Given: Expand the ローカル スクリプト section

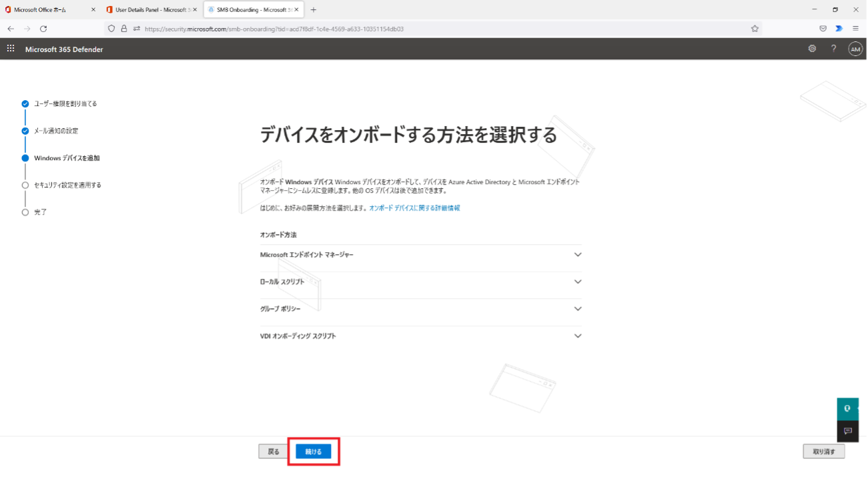Looking at the screenshot, I should [421, 282].
